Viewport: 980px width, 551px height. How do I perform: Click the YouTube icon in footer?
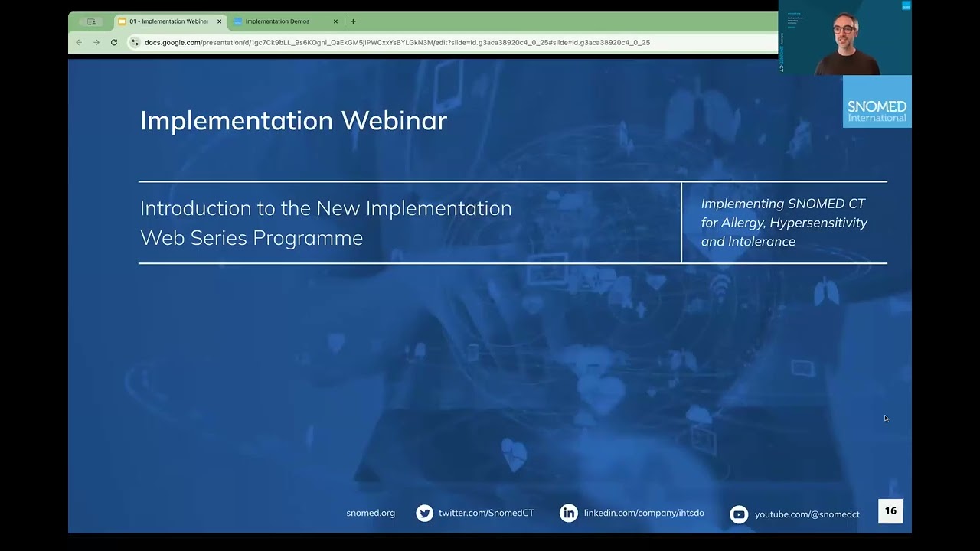(739, 514)
